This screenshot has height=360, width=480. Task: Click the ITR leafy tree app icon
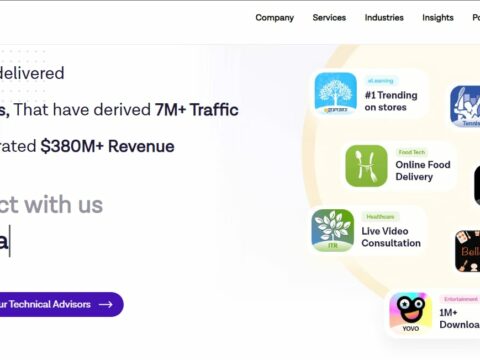[x=333, y=230]
